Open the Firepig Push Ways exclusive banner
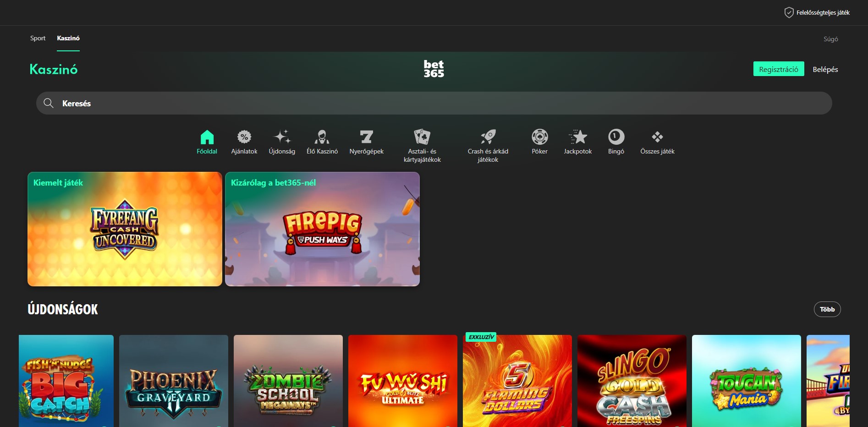This screenshot has height=427, width=868. [322, 229]
